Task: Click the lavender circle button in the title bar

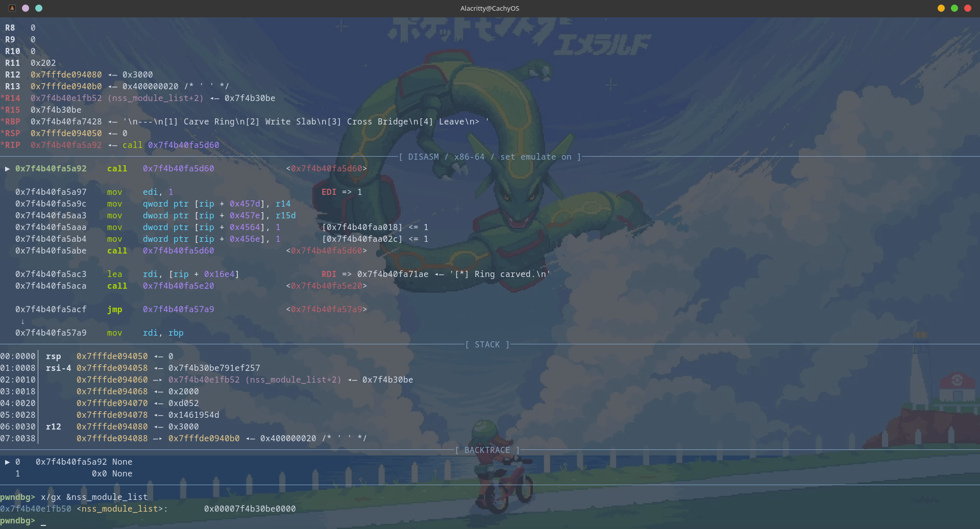Action: pos(26,8)
